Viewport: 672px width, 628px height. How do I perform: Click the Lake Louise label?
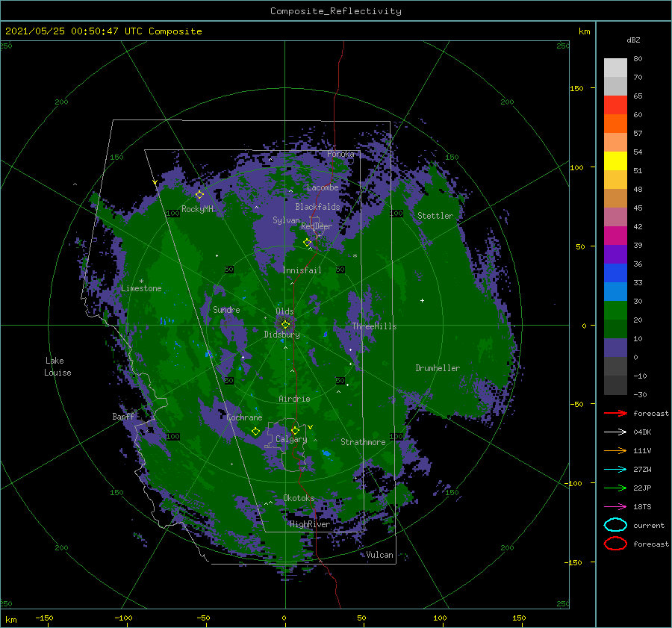coord(57,367)
